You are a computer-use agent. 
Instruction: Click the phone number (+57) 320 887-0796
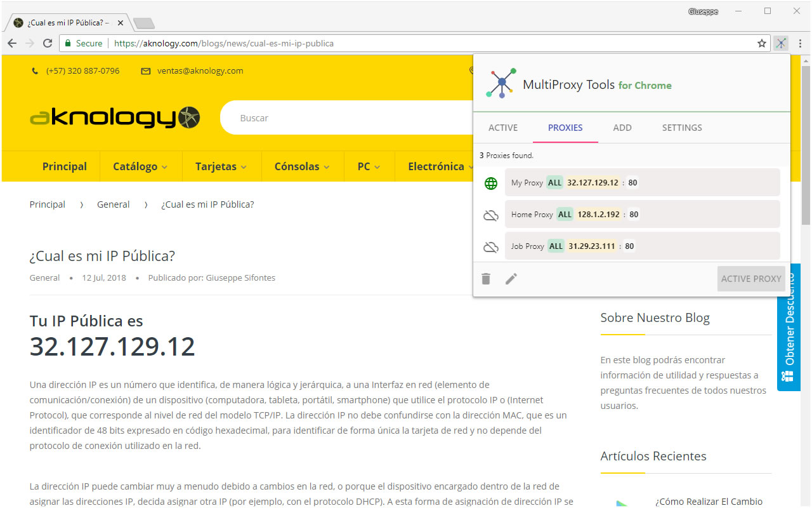(x=82, y=71)
